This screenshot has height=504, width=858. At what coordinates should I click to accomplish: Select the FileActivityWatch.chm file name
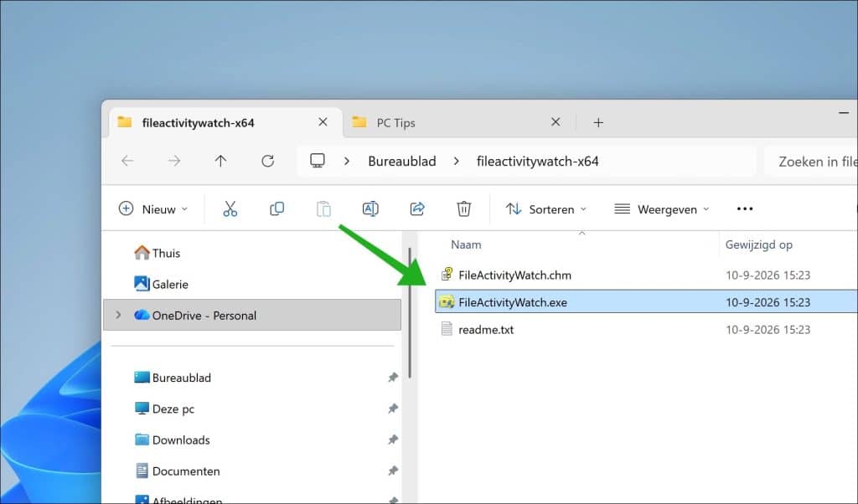click(515, 275)
